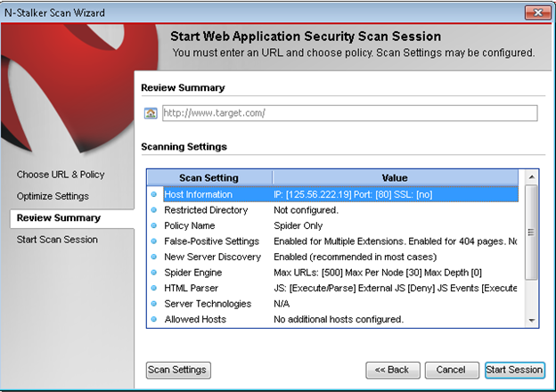Screen dimensions: 556x392
Task: Click the bullet icon beside Restricted Directory
Action: [154, 210]
